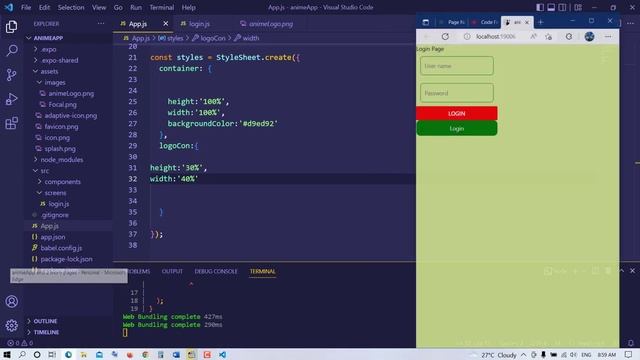Expand the node_modules folder
This screenshot has width=640, height=360.
[x=62, y=160]
